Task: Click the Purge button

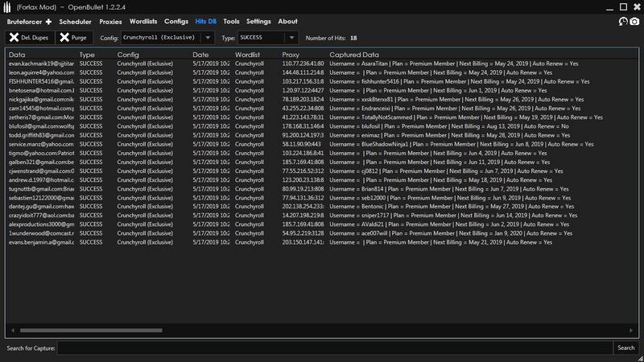Action: tap(74, 37)
